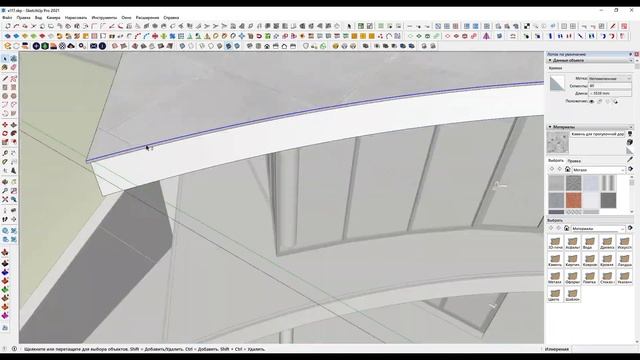Choose the Eraser tool in left toolbar

[x=13, y=67]
